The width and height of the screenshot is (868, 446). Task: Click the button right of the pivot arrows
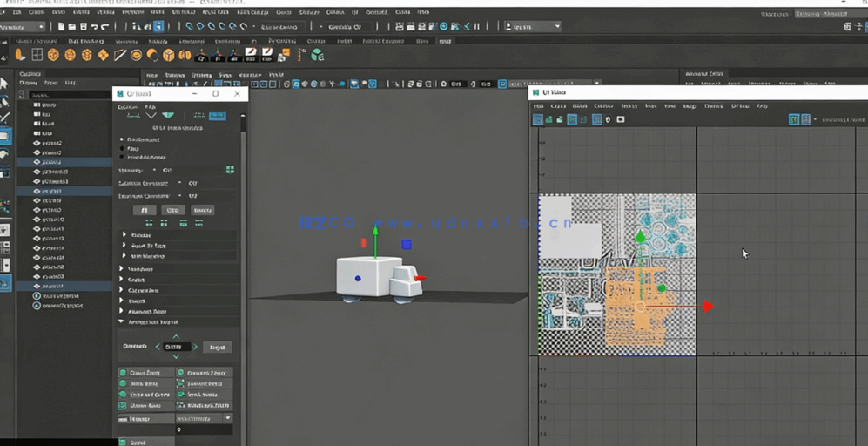coord(217,347)
